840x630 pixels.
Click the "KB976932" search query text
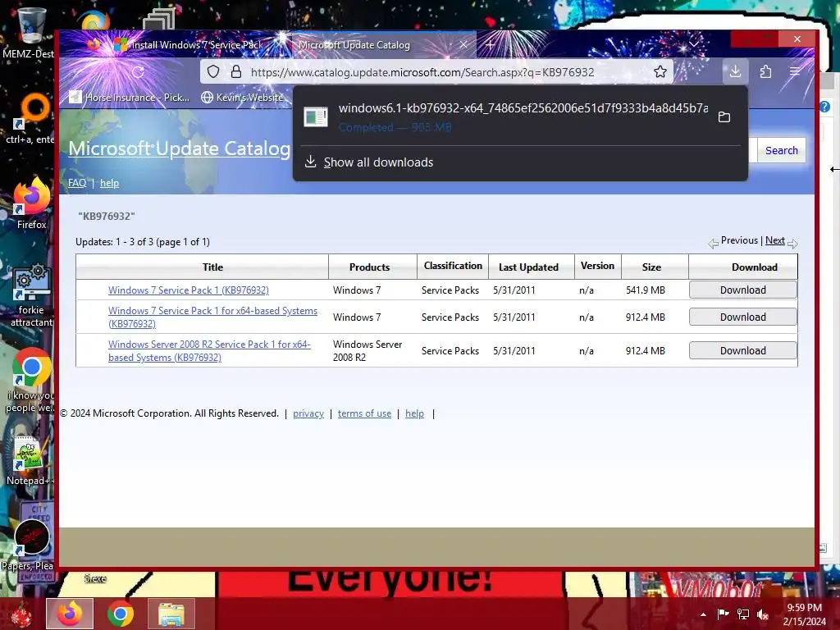(x=106, y=217)
